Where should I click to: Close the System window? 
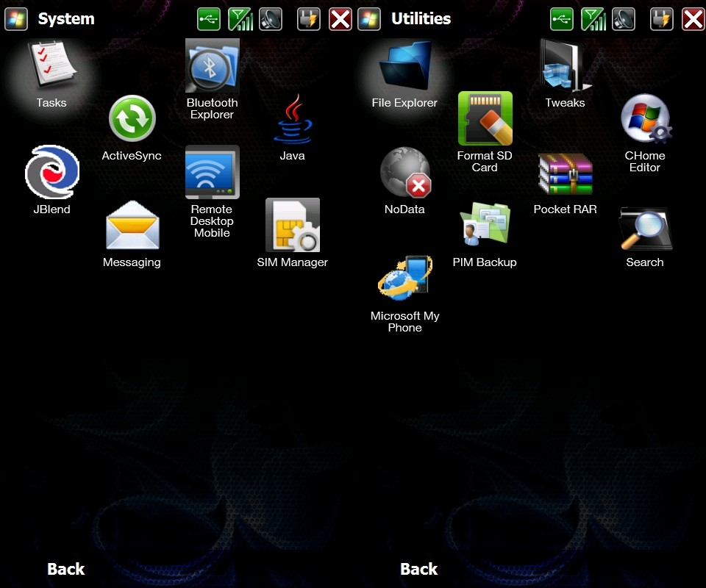click(x=340, y=19)
